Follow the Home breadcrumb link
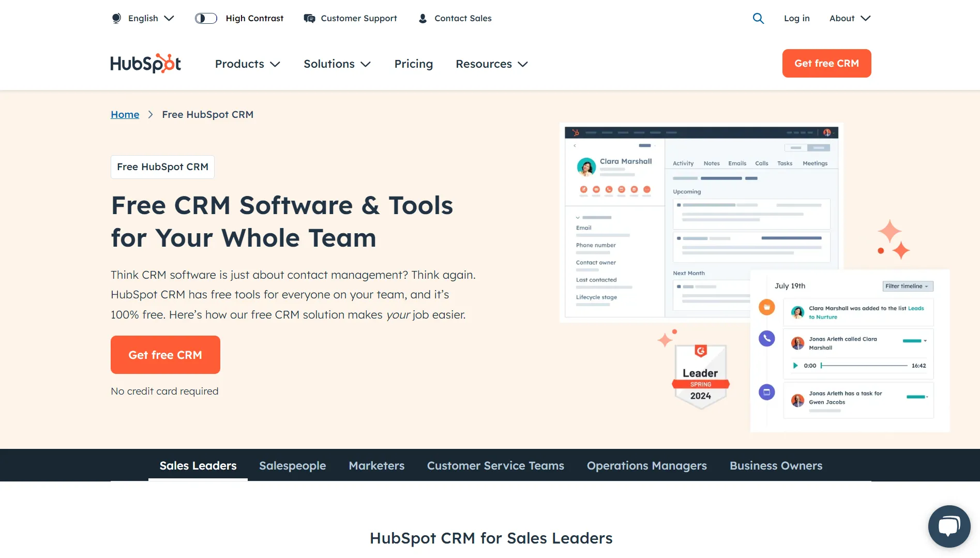980x558 pixels. point(125,114)
